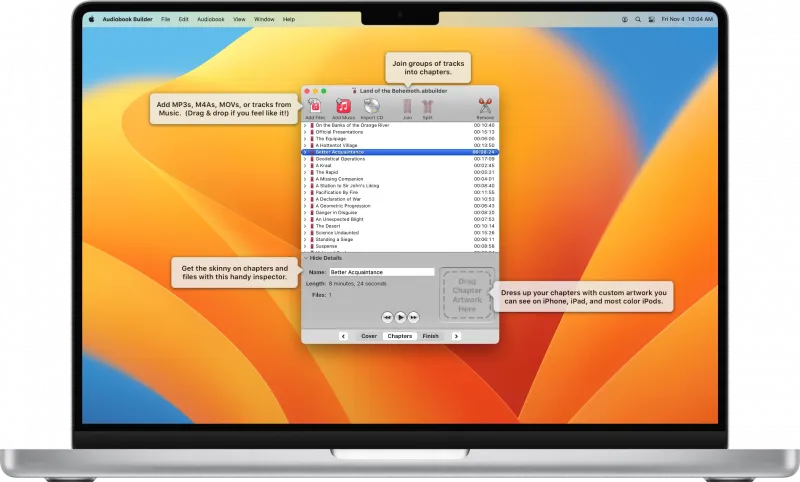
Task: Click the Remove scissors icon
Action: (485, 106)
